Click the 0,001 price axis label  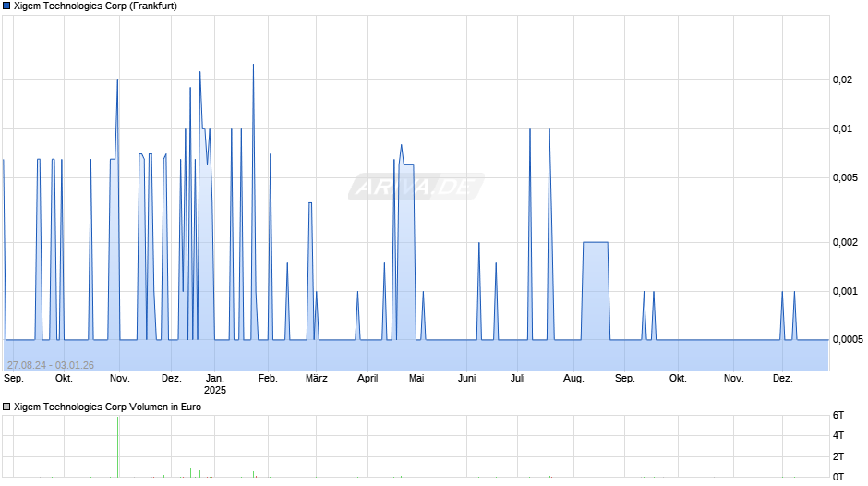(845, 291)
